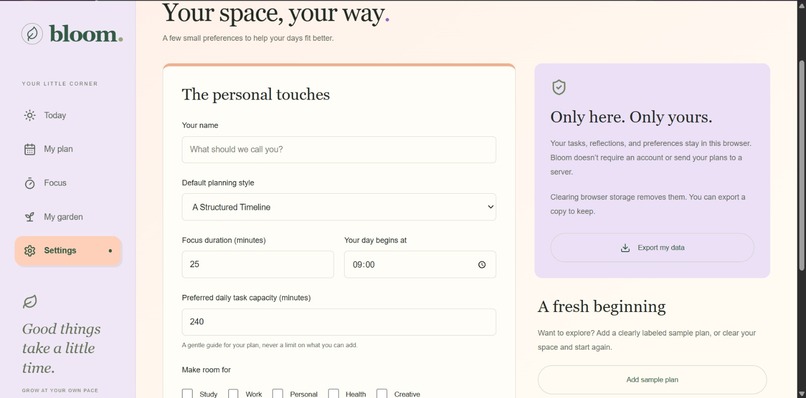Click the "YOUR LITTLE CORNER" sidebar label
Viewport: 806px width, 398px height.
click(x=60, y=83)
